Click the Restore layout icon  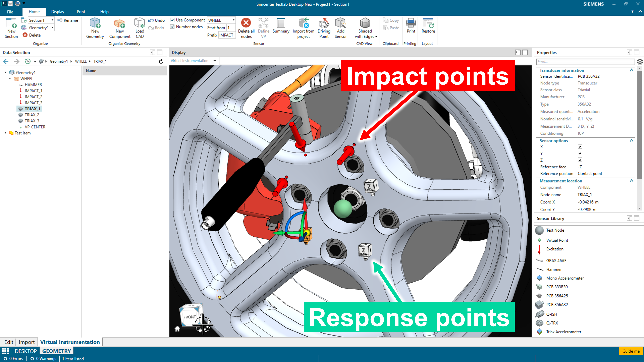[x=428, y=23]
